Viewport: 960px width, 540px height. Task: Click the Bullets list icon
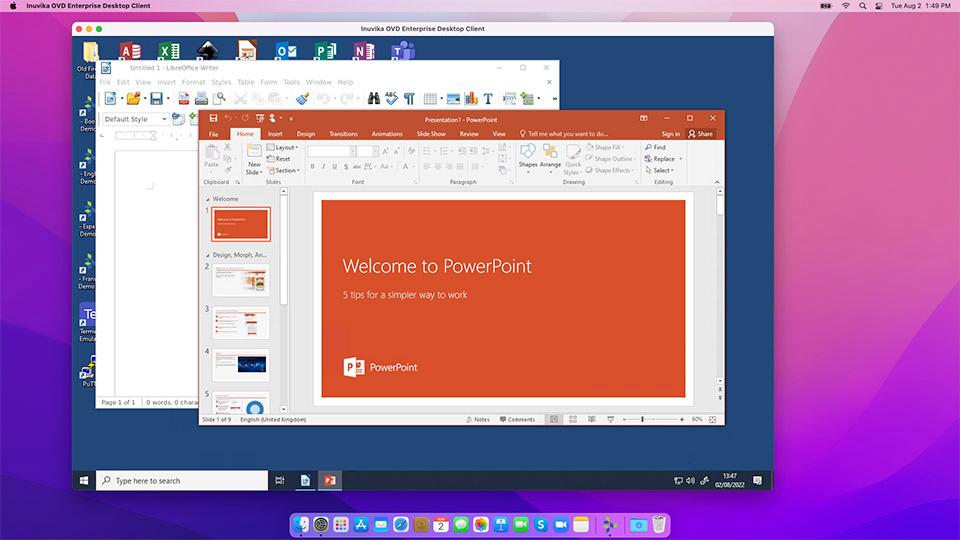coord(427,151)
